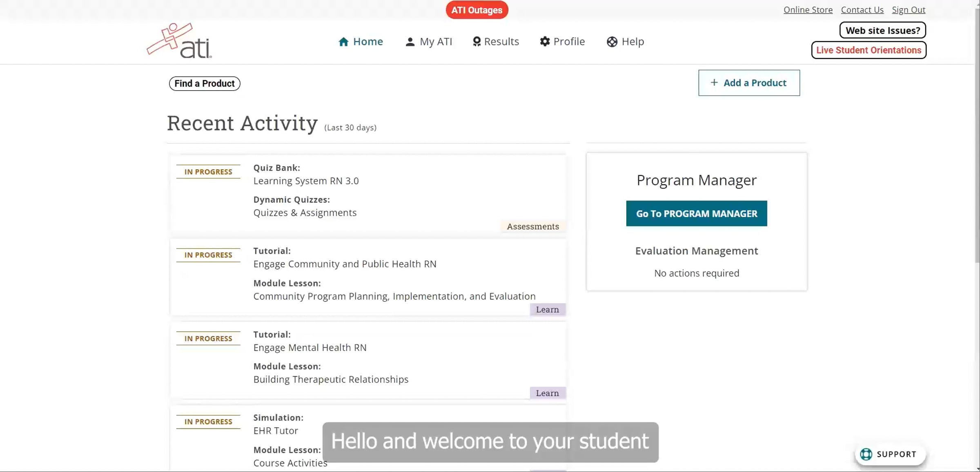Click the Add a Product label
Screen dimensions: 980x472
click(755, 83)
